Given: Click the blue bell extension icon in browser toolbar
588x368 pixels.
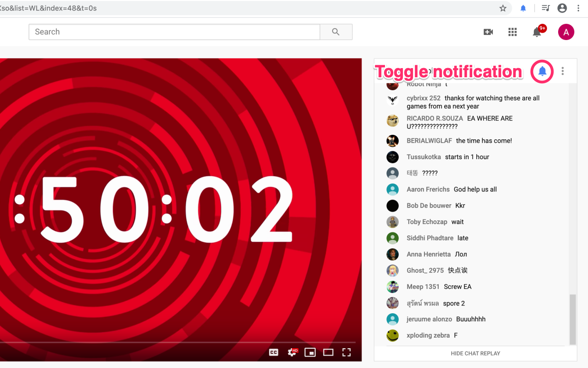Looking at the screenshot, I should 523,8.
